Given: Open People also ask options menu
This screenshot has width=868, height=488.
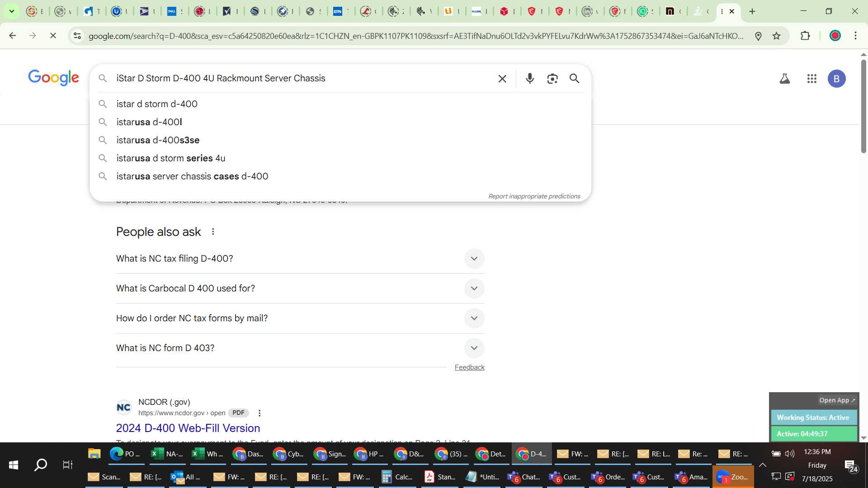Looking at the screenshot, I should (213, 232).
